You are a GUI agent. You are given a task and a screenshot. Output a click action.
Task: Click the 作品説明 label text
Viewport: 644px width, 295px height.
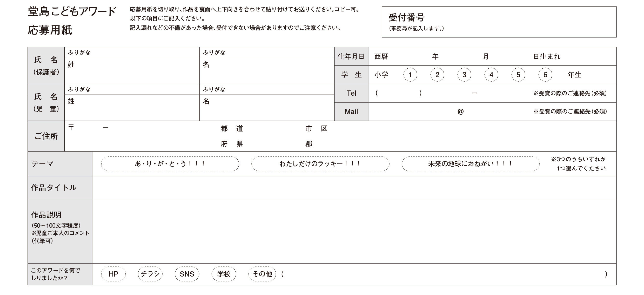tap(46, 215)
